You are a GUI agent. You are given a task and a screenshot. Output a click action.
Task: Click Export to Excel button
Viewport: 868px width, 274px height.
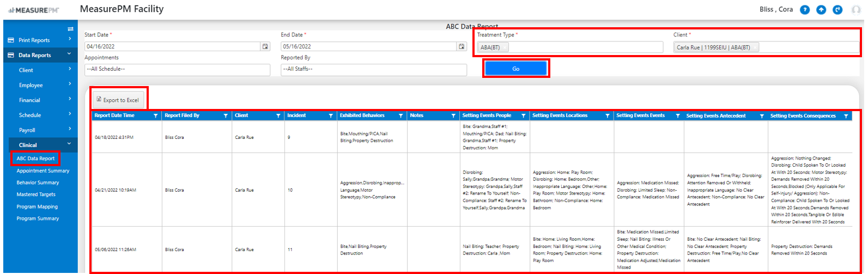[118, 100]
